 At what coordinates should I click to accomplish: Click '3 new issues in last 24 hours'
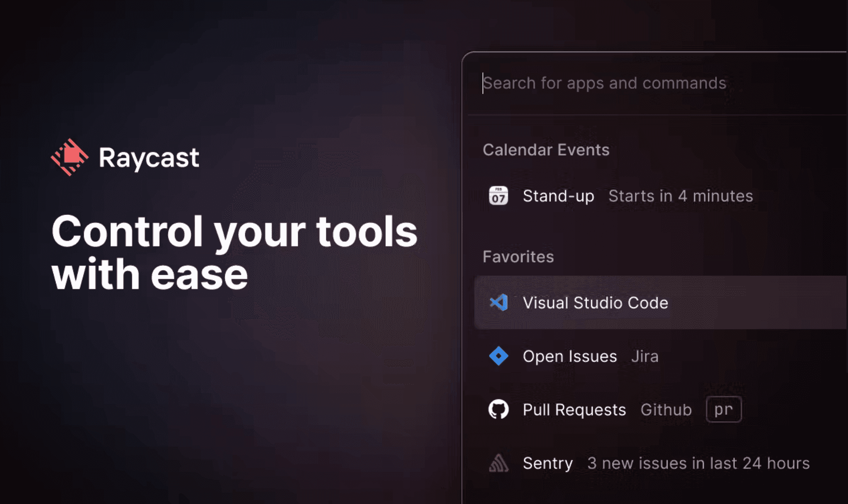tap(698, 463)
